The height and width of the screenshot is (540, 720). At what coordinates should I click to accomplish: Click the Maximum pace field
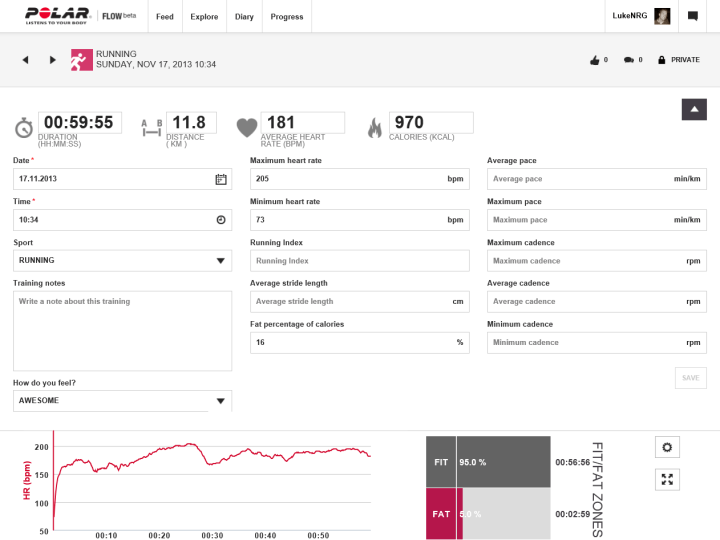[596, 220]
